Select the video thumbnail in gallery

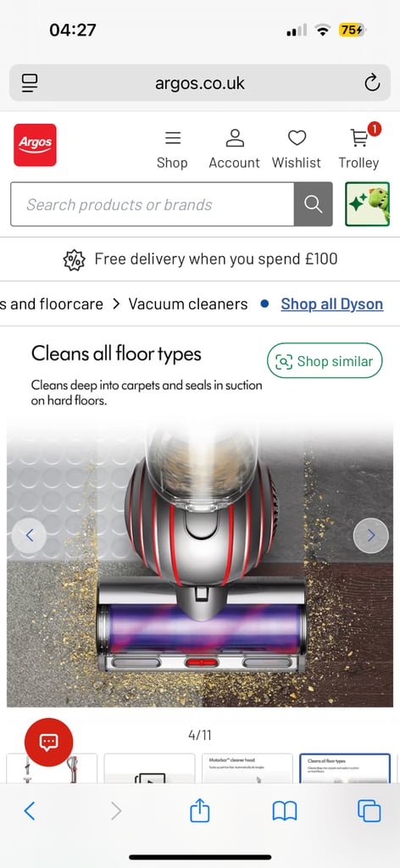tap(149, 768)
